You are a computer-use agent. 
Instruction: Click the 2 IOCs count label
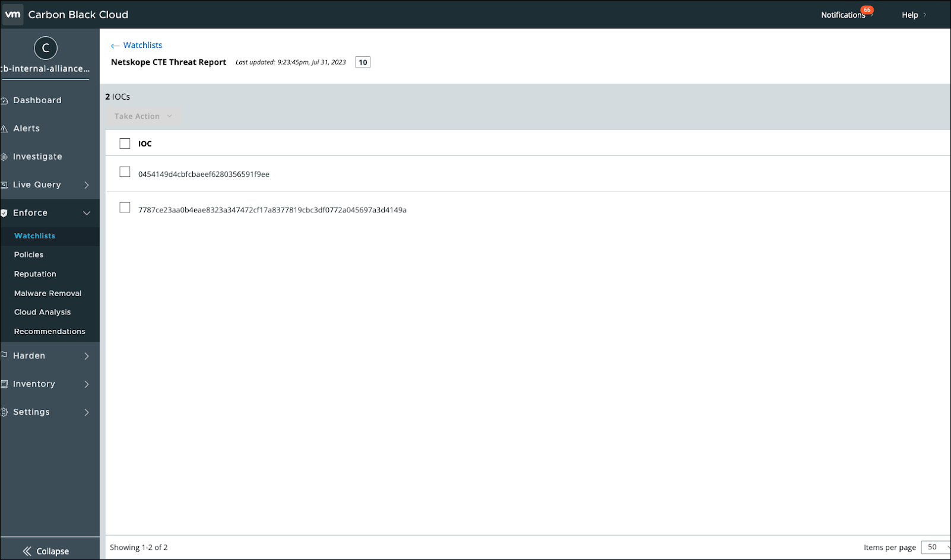[x=118, y=96]
